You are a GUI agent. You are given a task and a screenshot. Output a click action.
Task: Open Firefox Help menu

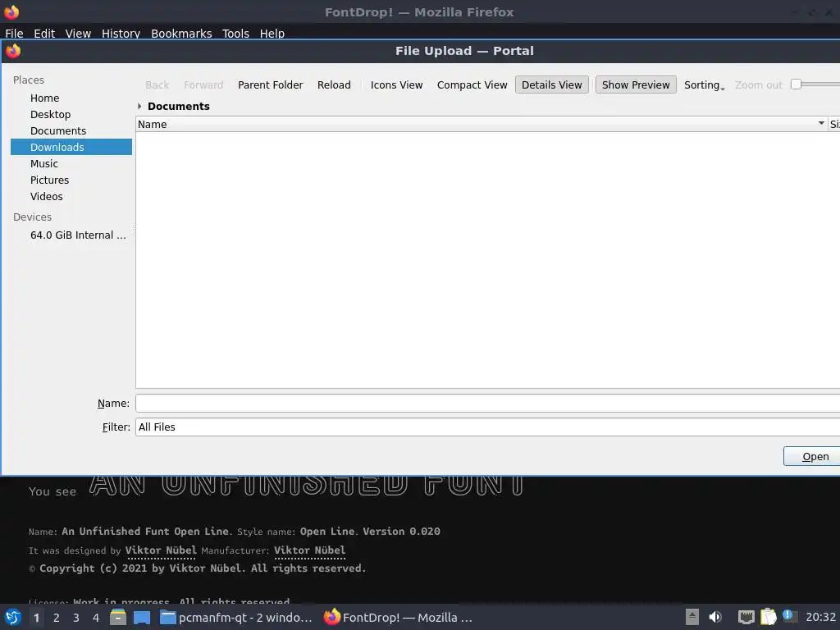coord(272,33)
